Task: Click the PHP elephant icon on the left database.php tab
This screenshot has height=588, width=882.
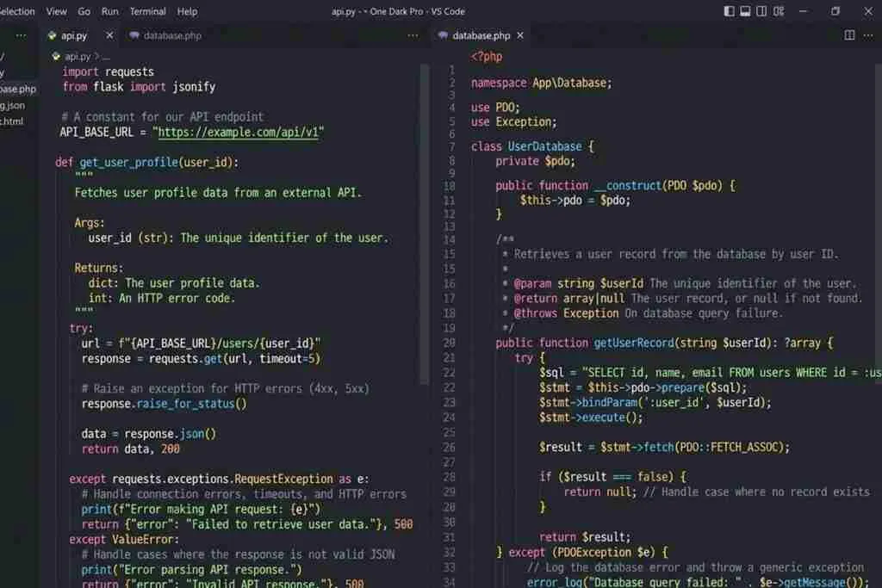Action: [134, 35]
